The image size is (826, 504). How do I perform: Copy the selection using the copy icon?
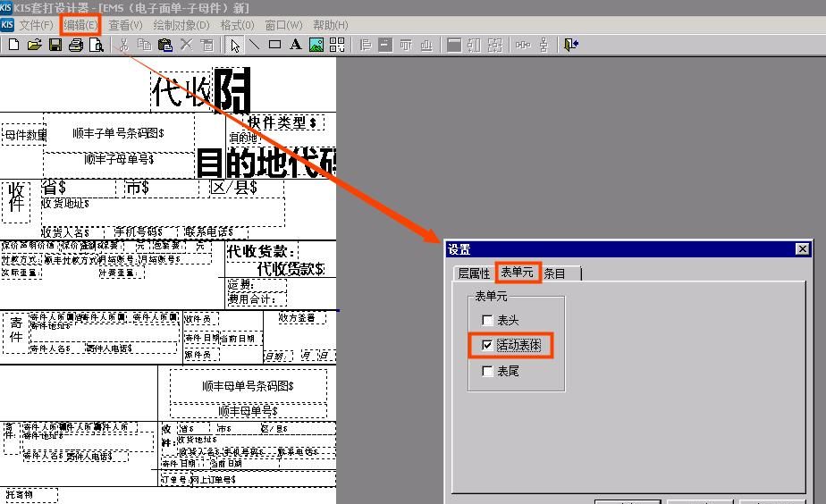click(x=144, y=45)
